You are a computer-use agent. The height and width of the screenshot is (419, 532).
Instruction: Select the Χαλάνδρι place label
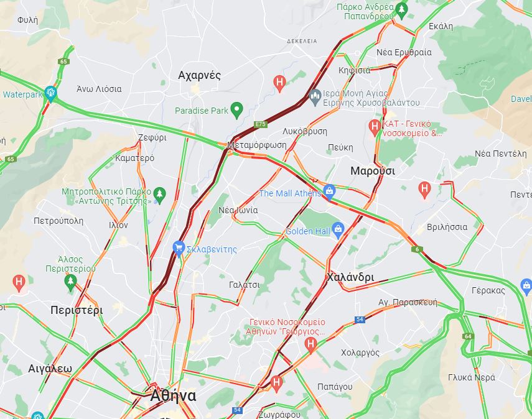(350, 277)
